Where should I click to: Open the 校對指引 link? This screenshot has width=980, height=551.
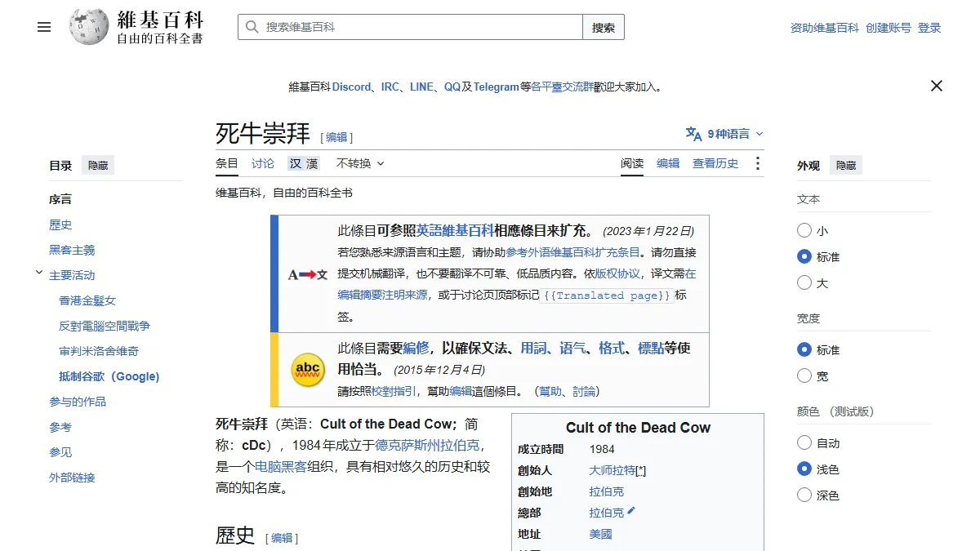tap(394, 391)
